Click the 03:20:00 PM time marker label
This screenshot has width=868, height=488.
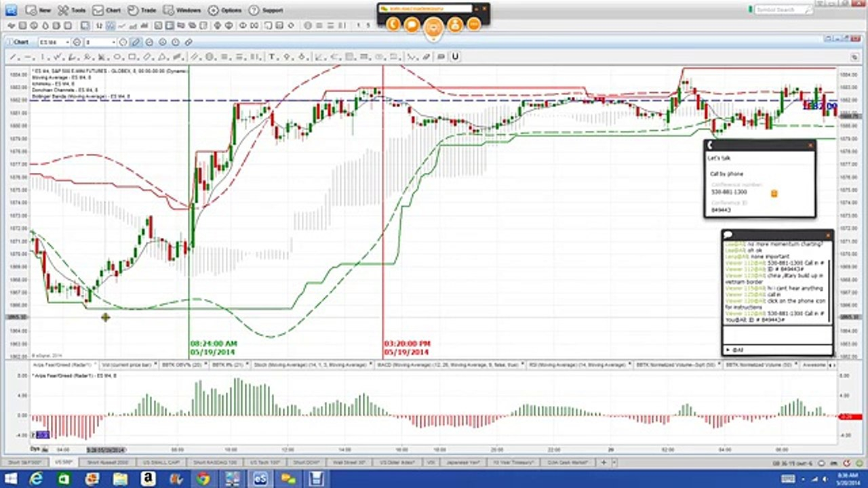pyautogui.click(x=407, y=344)
